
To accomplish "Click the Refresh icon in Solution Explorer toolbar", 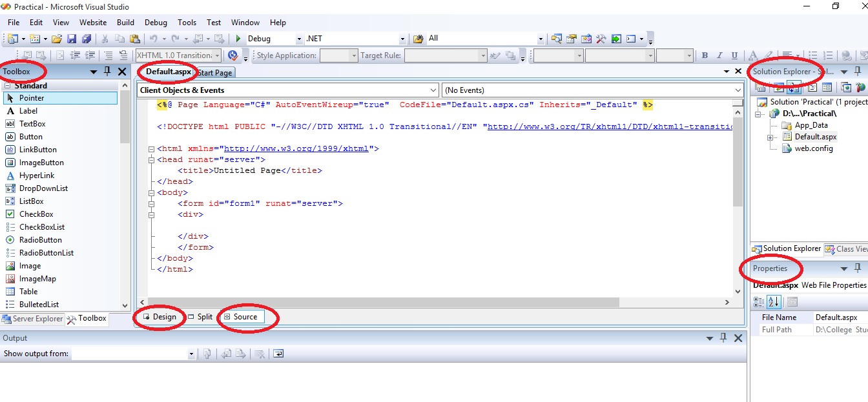I will (778, 87).
